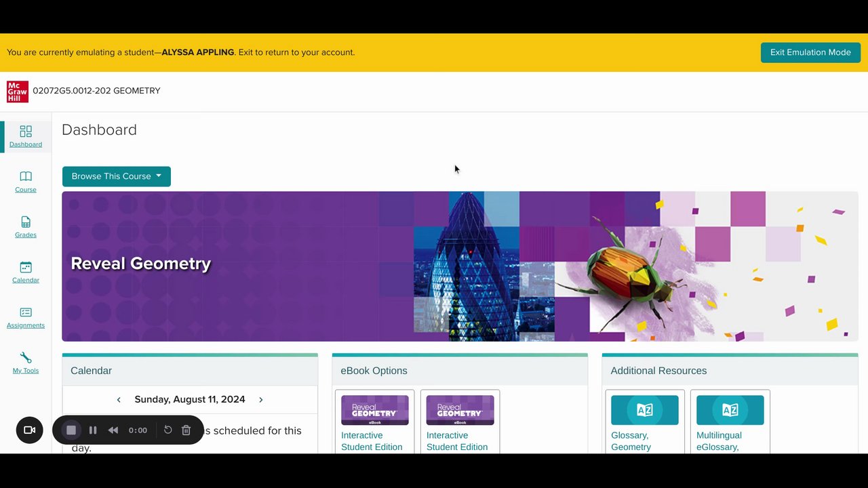Open first Interactive Student Edition eBook thumbnail
Screen dimensions: 868x488
375,410
